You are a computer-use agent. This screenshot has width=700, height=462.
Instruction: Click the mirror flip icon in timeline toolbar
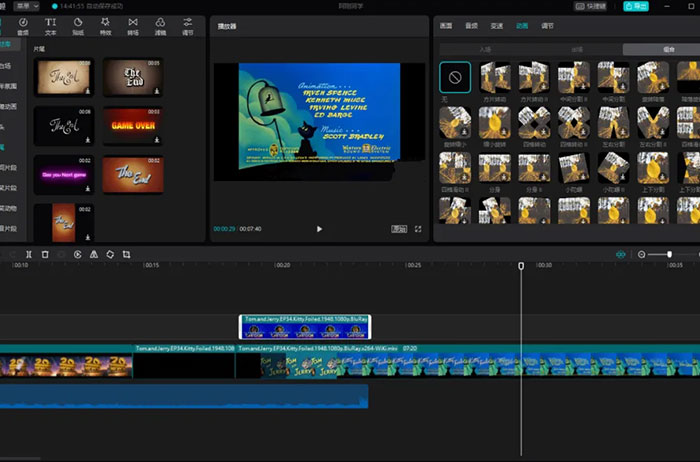coord(94,254)
